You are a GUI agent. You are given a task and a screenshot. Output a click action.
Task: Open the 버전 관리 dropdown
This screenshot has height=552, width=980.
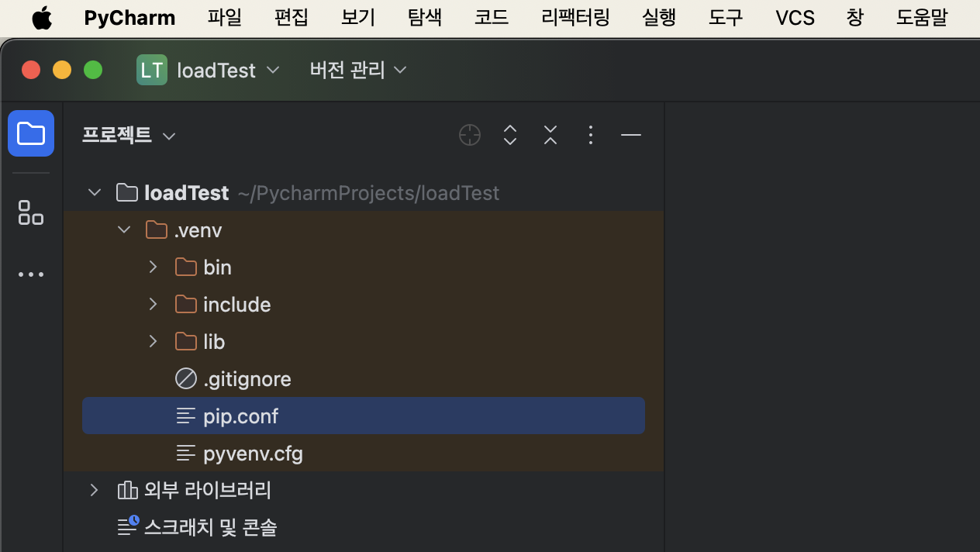pyautogui.click(x=358, y=70)
